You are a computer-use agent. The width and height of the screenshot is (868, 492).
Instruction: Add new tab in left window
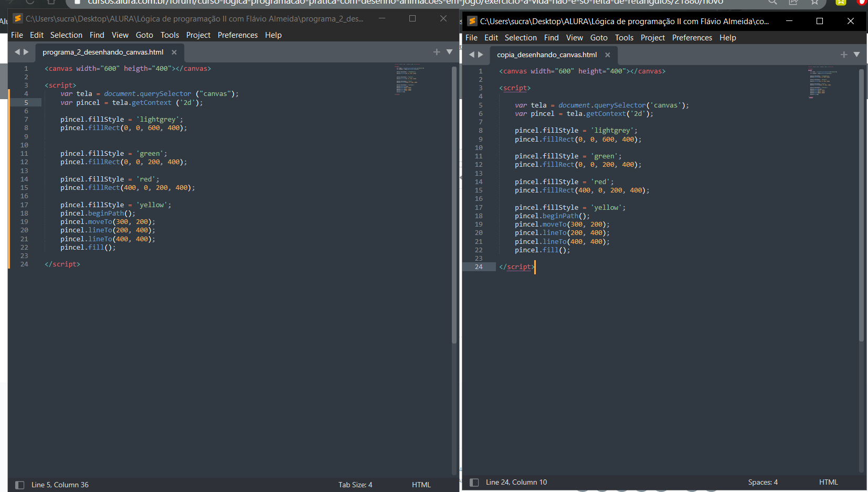pos(437,52)
